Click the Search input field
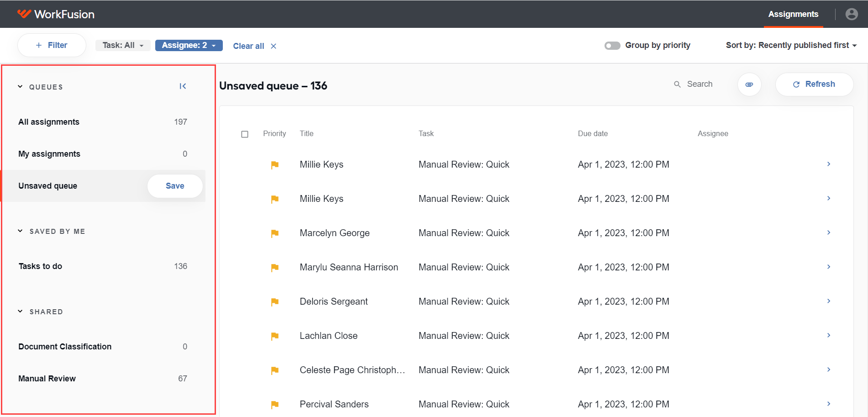 pos(700,84)
